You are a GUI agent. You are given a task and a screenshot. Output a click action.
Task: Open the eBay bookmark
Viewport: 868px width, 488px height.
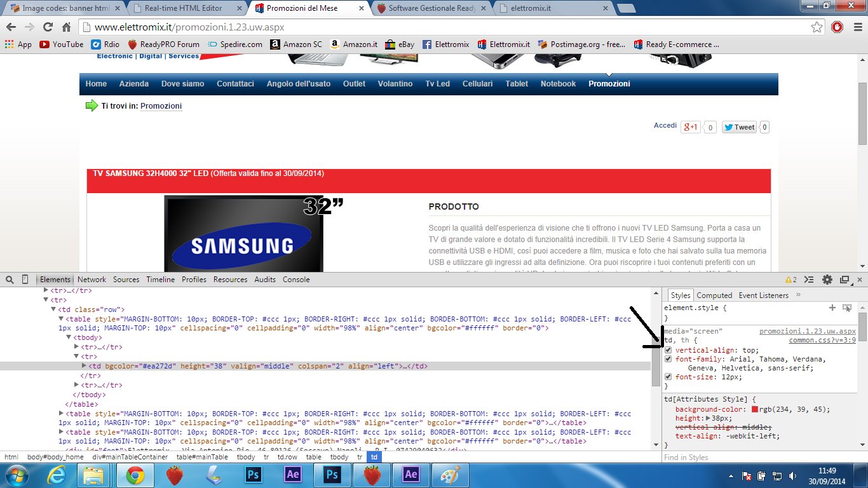(400, 44)
